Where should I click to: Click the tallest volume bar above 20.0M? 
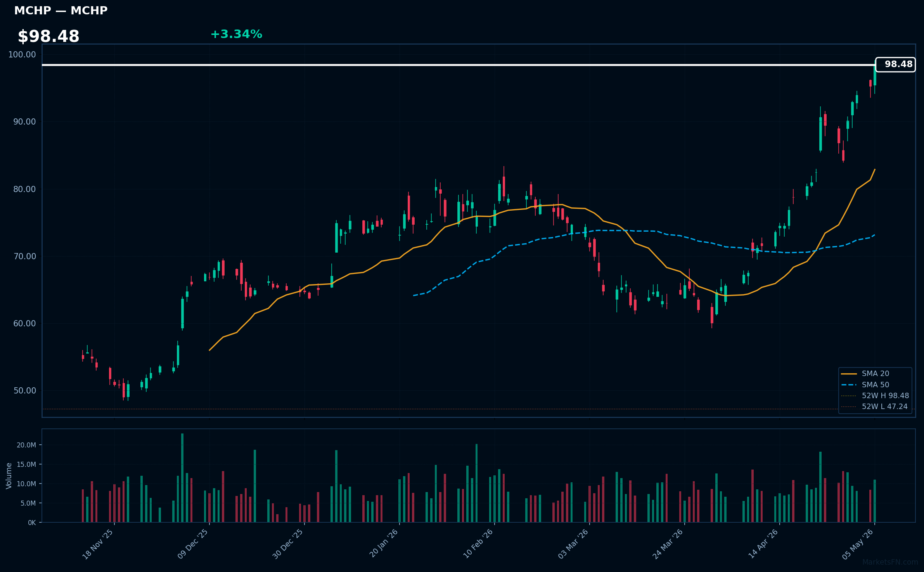[182, 478]
